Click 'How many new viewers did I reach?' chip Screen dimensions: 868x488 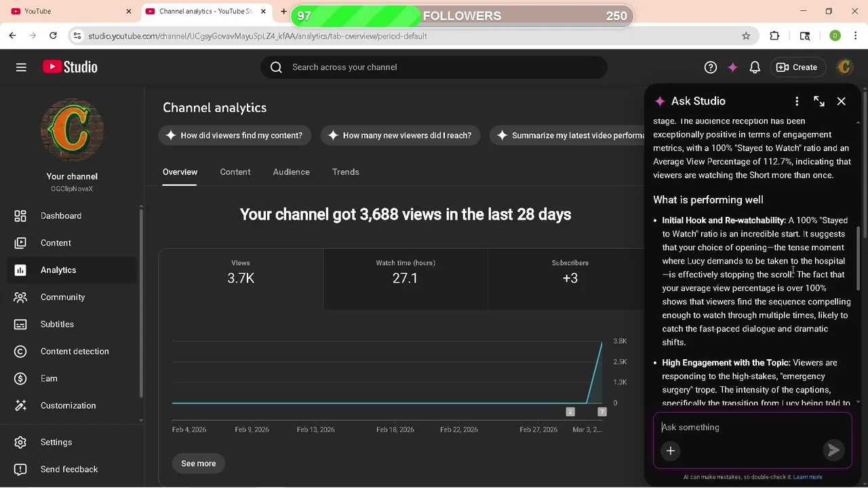pos(401,136)
